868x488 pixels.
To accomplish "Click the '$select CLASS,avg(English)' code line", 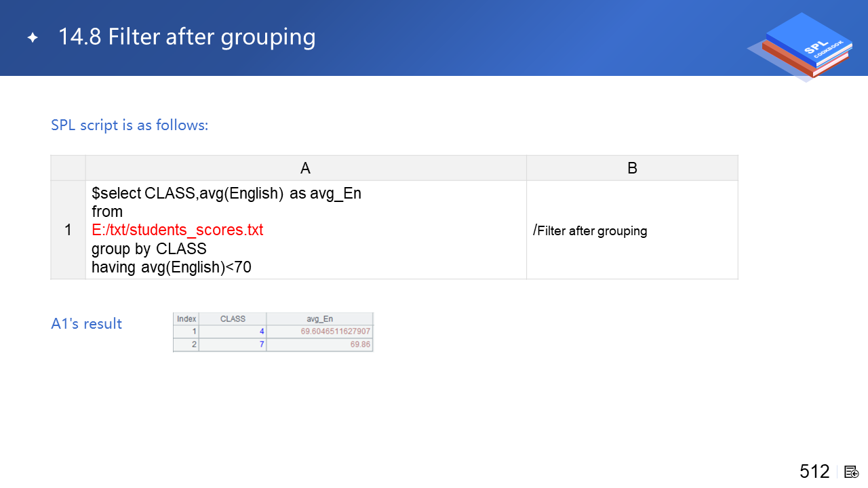I will pyautogui.click(x=226, y=193).
